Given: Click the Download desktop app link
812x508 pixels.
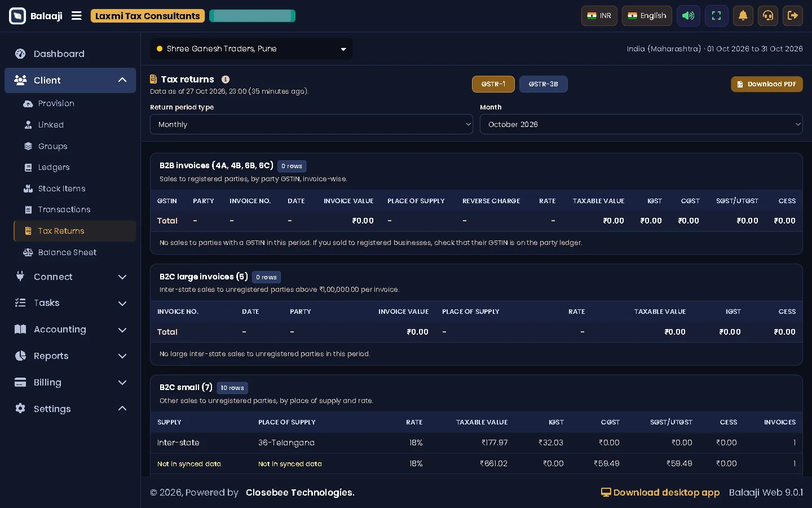Looking at the screenshot, I should 660,492.
